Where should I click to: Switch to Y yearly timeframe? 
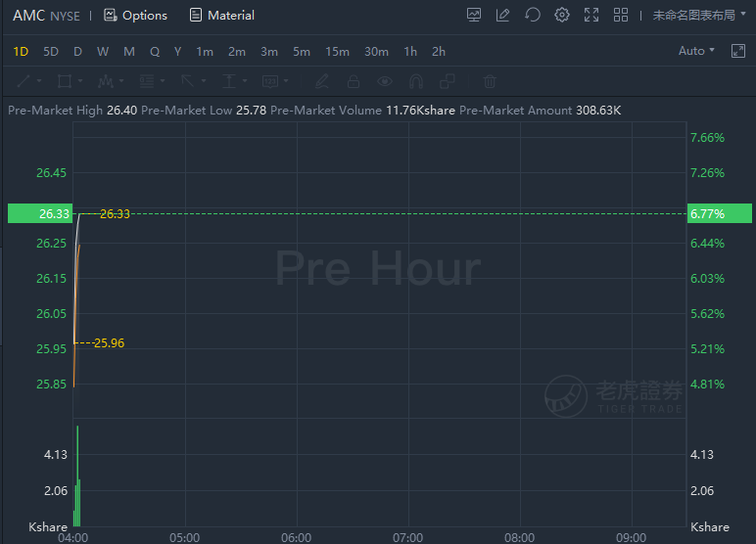177,52
